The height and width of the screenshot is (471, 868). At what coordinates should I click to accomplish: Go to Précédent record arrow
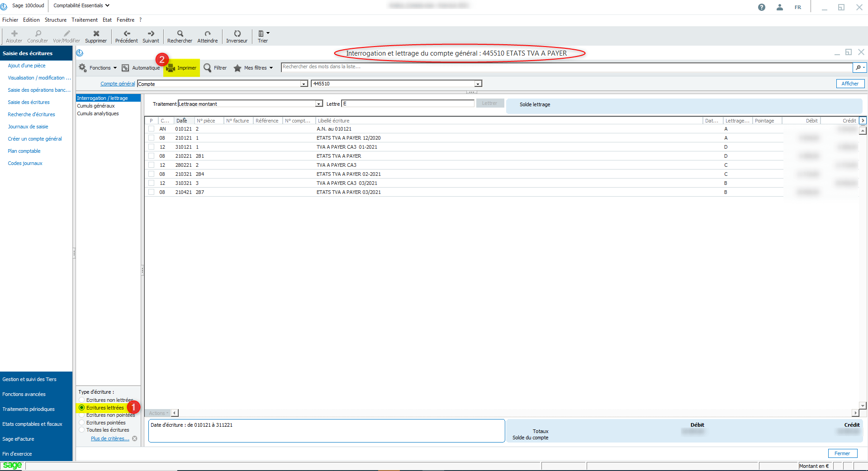click(127, 33)
